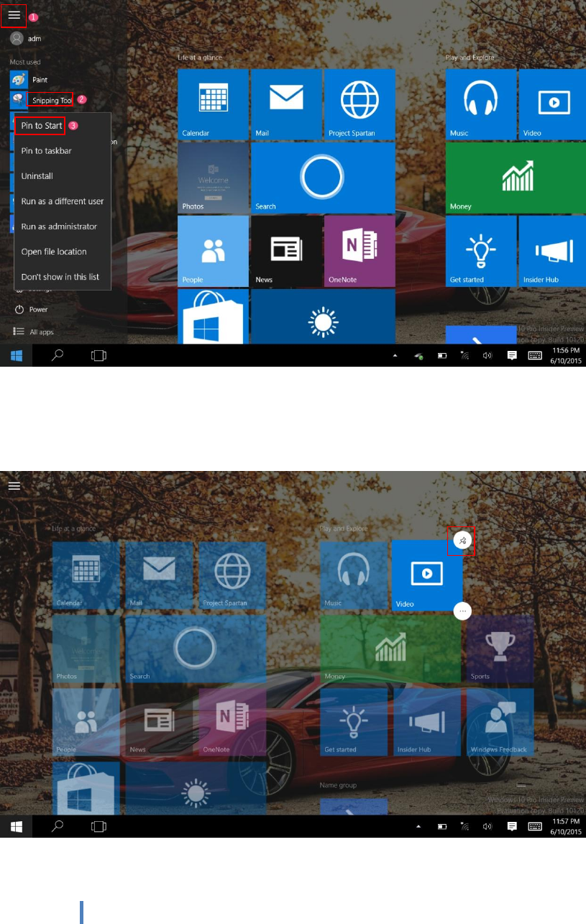Open the Power options
The height and width of the screenshot is (924, 586).
pyautogui.click(x=32, y=309)
